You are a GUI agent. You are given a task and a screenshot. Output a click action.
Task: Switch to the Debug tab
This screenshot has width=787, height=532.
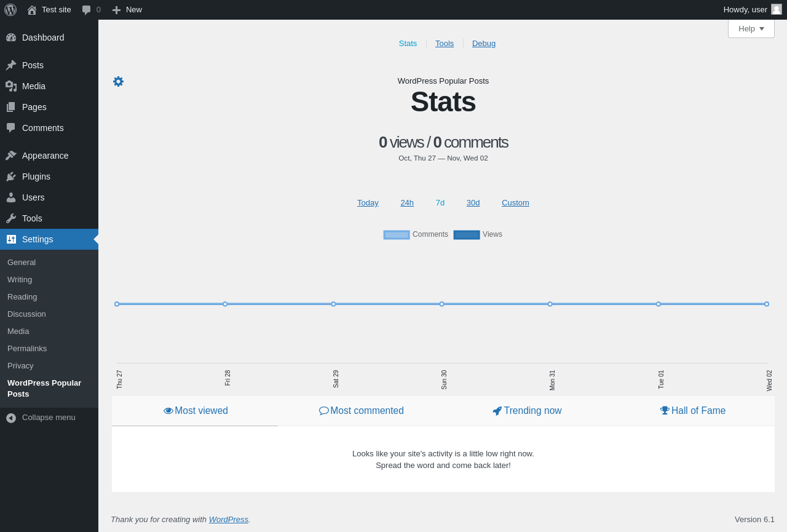coord(484,44)
